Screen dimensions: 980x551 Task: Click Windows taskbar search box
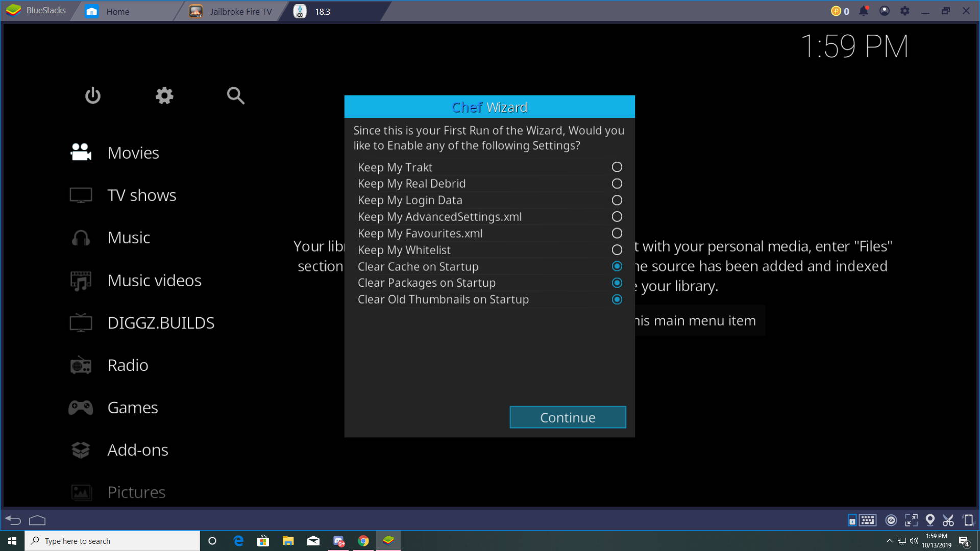(112, 541)
